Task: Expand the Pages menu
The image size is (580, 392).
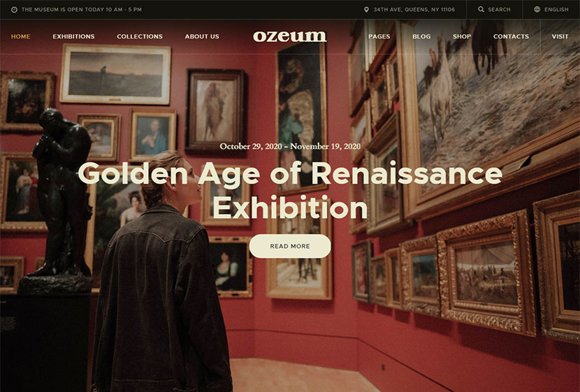Action: 379,36
